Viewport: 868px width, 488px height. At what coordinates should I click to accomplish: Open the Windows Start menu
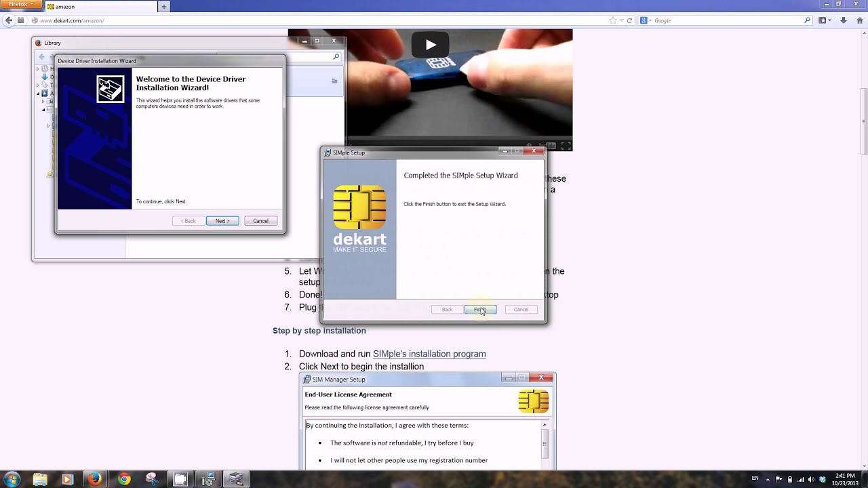point(12,479)
